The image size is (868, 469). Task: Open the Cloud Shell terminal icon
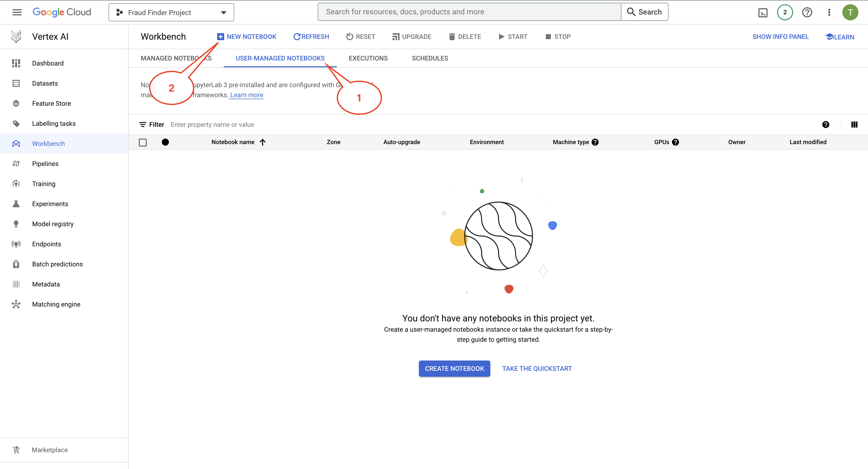(x=762, y=13)
